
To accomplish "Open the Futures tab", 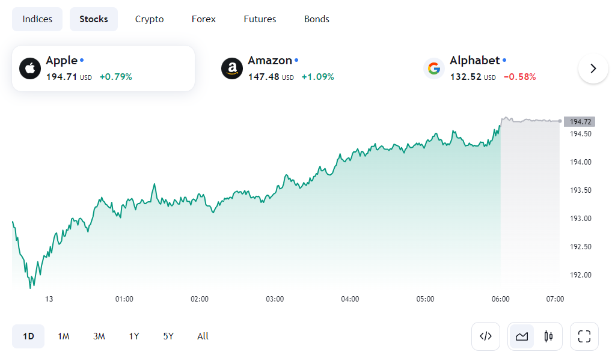I will [x=260, y=19].
